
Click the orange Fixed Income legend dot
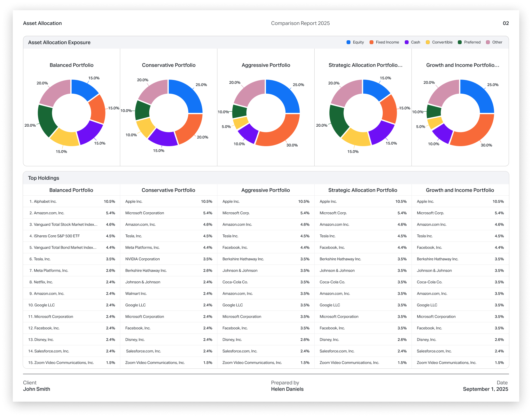pos(372,42)
